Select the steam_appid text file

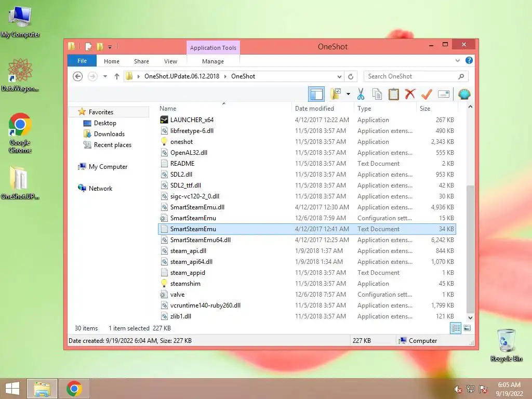[x=307, y=272]
